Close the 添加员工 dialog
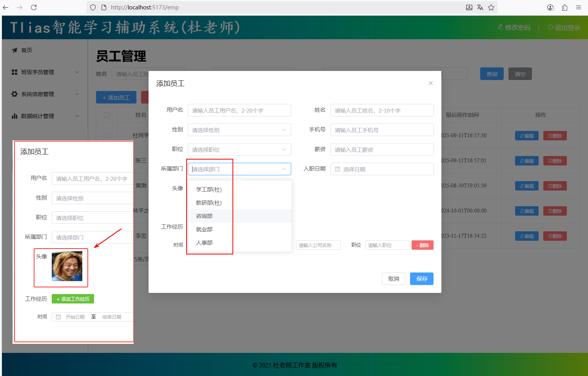The image size is (588, 376). (431, 83)
